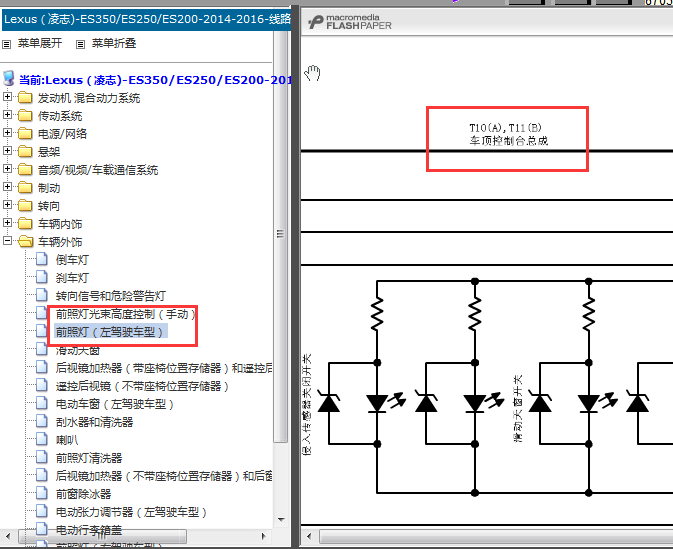Click tree panel scroll-right arrow
Viewport: 673px width, 549px height.
[264, 536]
